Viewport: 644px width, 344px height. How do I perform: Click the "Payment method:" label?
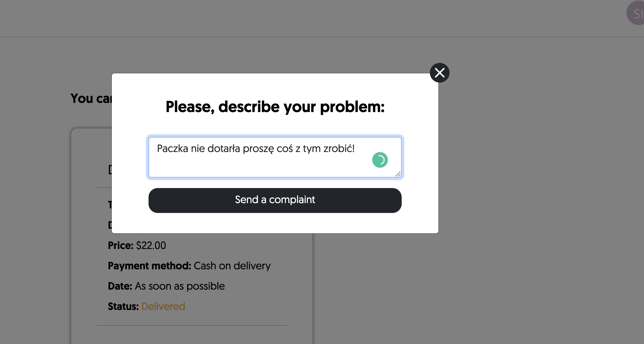tap(149, 266)
